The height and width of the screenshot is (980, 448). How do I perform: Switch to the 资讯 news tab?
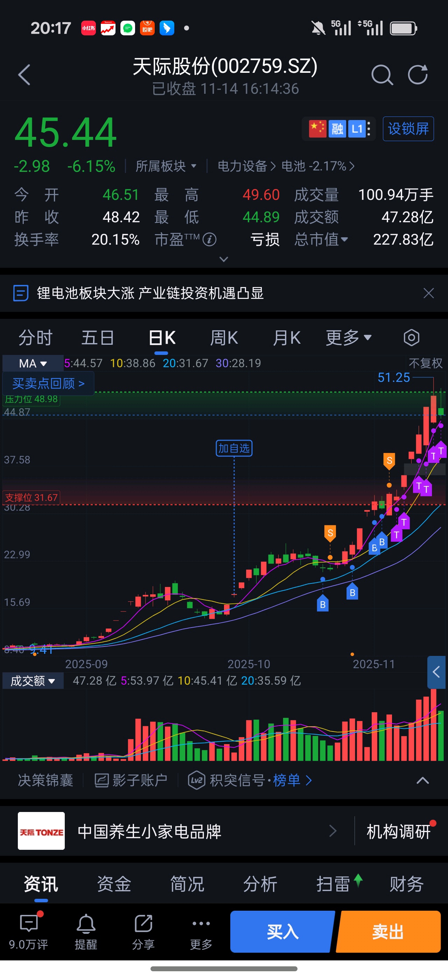(41, 884)
